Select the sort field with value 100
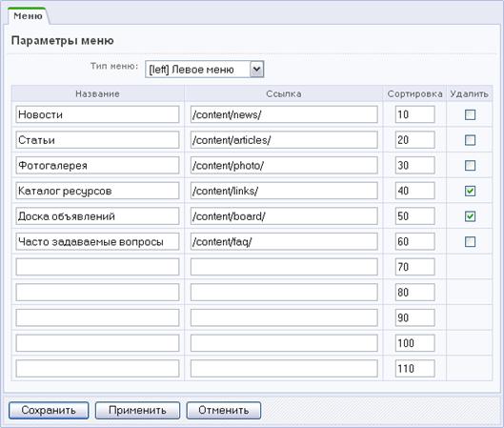504x428 pixels. [415, 343]
